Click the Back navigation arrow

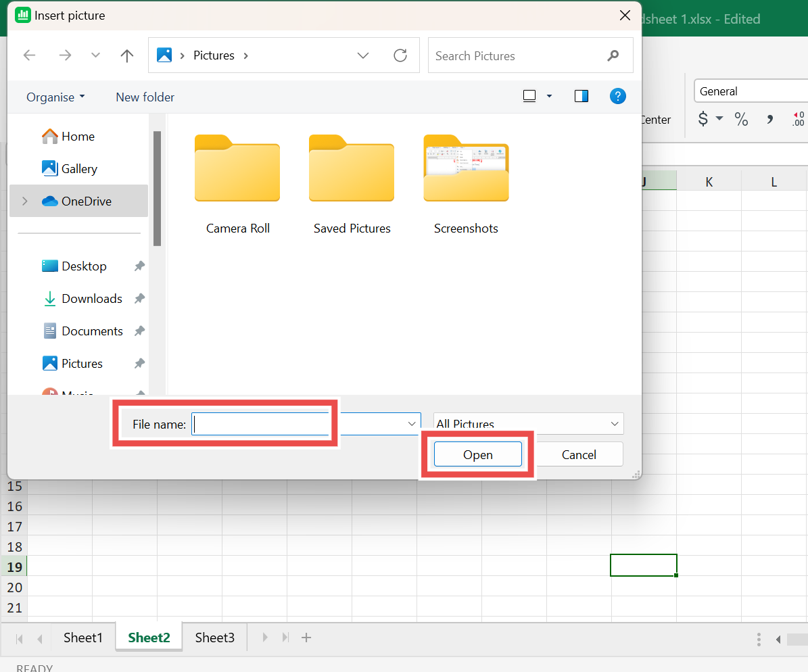pyautogui.click(x=29, y=55)
